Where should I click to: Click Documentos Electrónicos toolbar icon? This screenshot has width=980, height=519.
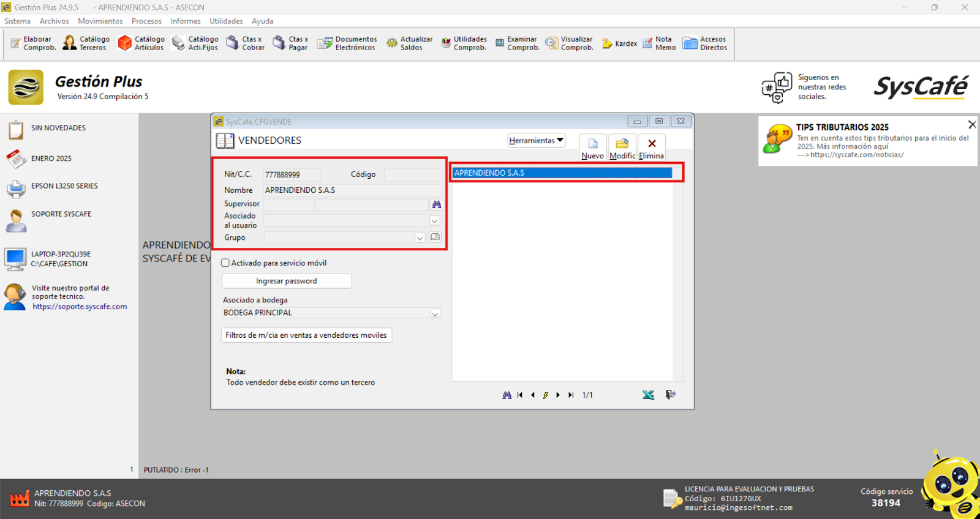pyautogui.click(x=347, y=43)
